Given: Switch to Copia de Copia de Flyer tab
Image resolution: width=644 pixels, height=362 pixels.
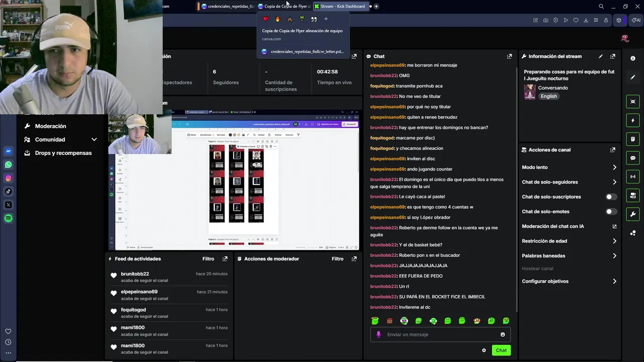Looking at the screenshot, I should (284, 7).
